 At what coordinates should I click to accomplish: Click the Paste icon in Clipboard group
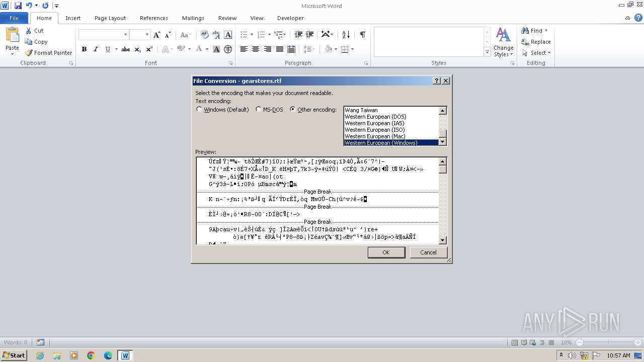pos(12,35)
